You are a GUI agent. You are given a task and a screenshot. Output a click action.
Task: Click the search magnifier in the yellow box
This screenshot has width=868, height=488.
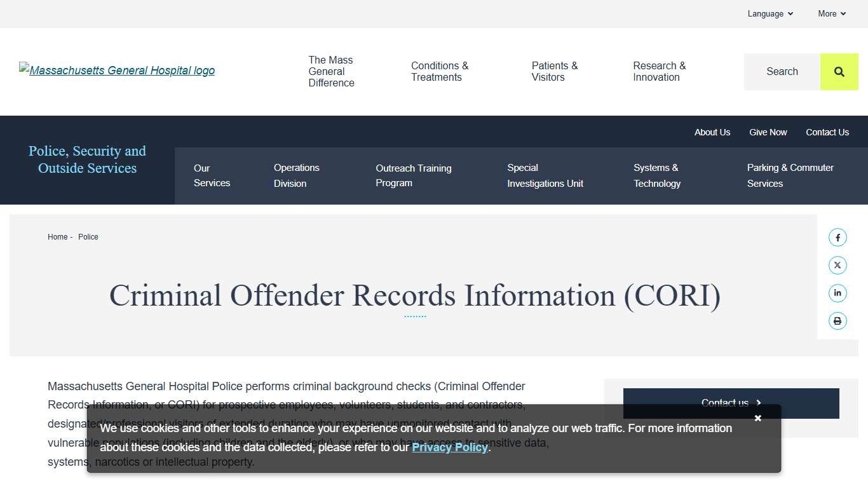839,71
